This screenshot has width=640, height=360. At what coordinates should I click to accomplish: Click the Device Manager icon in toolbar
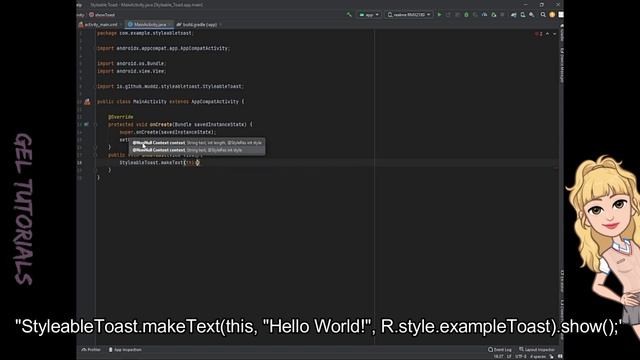point(523,15)
